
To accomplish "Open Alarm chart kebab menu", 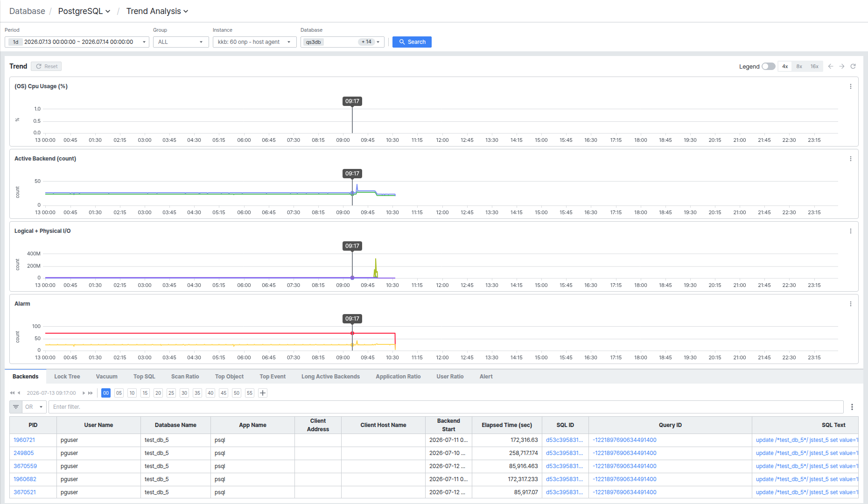I will [x=851, y=304].
